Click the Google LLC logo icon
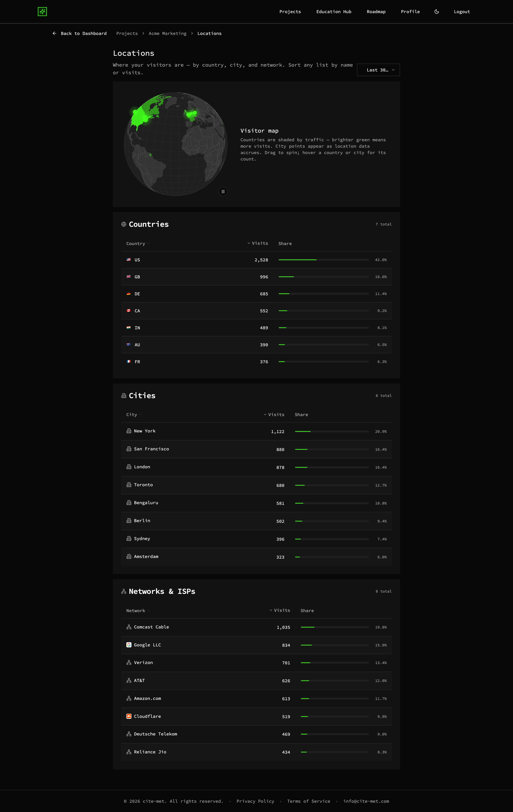This screenshot has height=812, width=513. click(129, 645)
